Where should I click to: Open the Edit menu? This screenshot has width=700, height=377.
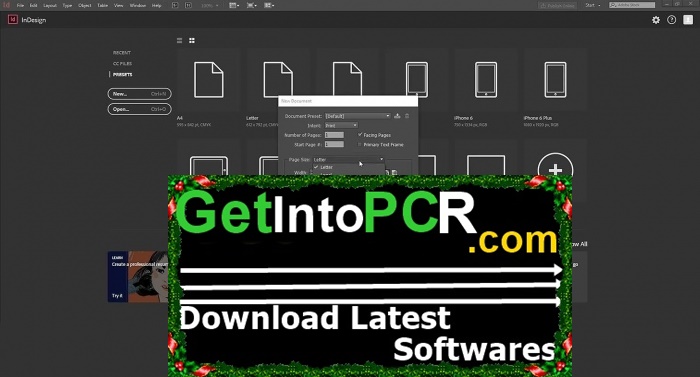tap(33, 5)
